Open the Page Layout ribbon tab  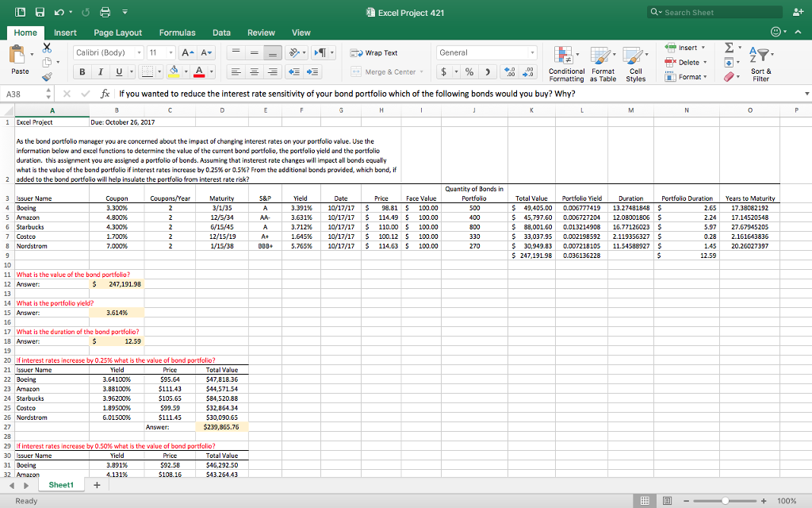click(x=117, y=33)
